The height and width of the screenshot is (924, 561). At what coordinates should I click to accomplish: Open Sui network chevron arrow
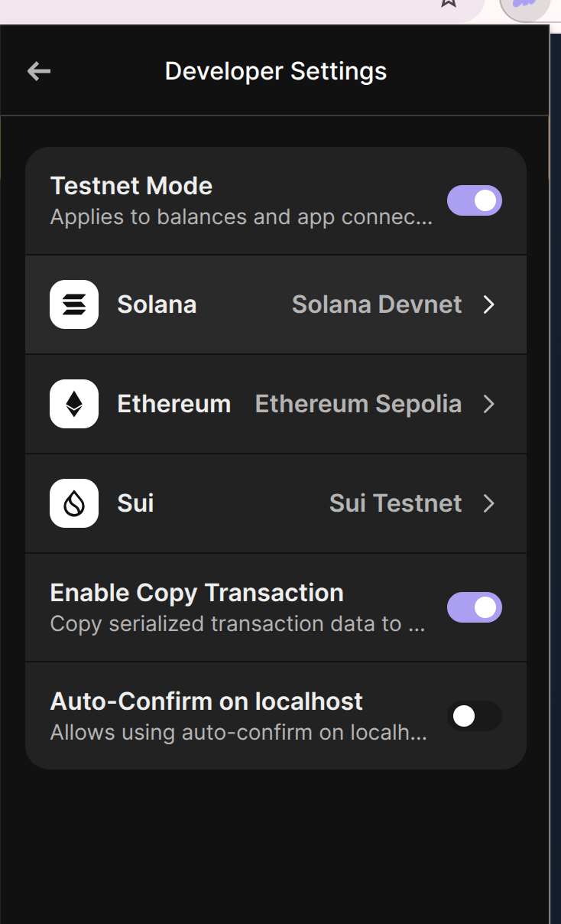(x=489, y=503)
